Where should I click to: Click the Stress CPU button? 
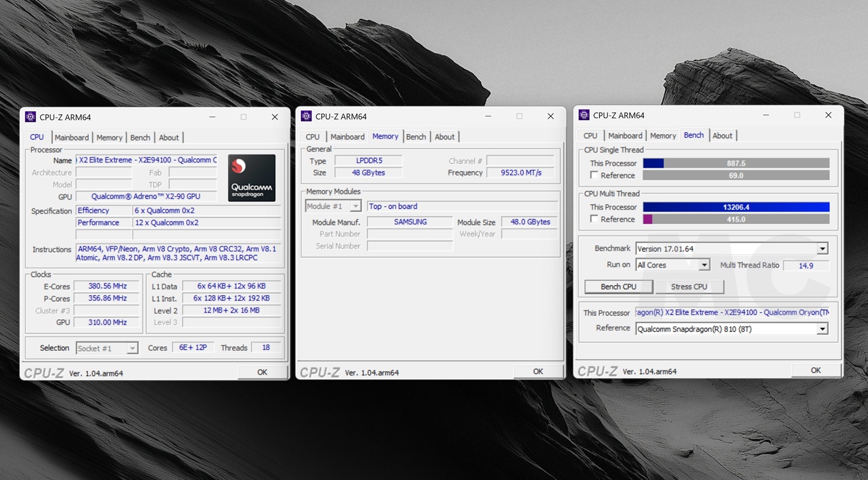689,287
